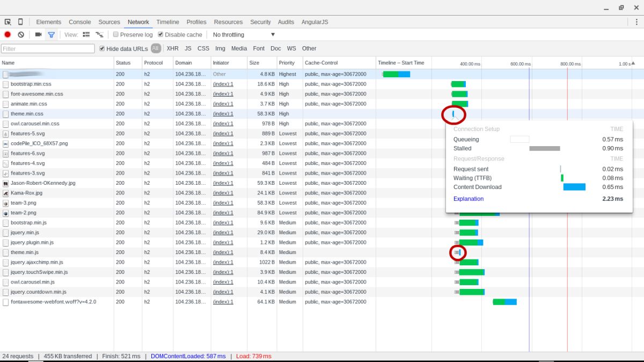Capture screenshots with the camera icon
Image resolution: width=644 pixels, height=362 pixels.
[38, 34]
